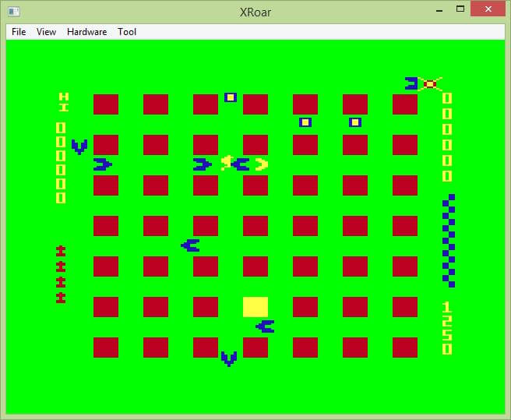
Task: Click the blue ship beside the explosion
Action: tap(411, 83)
